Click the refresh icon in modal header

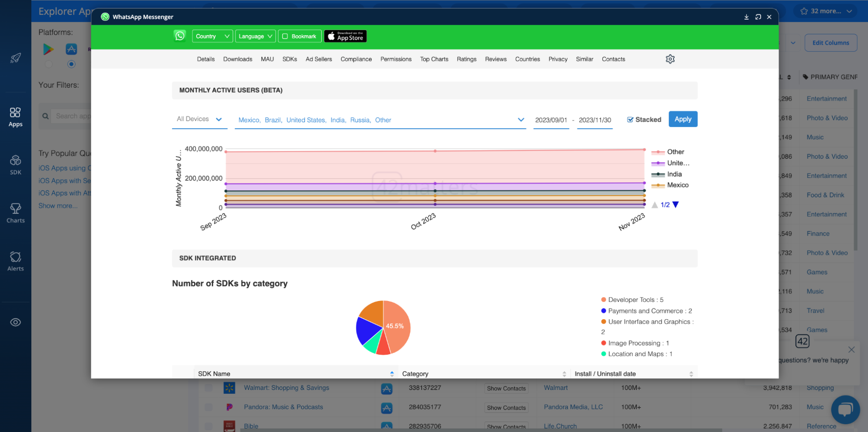coord(758,17)
